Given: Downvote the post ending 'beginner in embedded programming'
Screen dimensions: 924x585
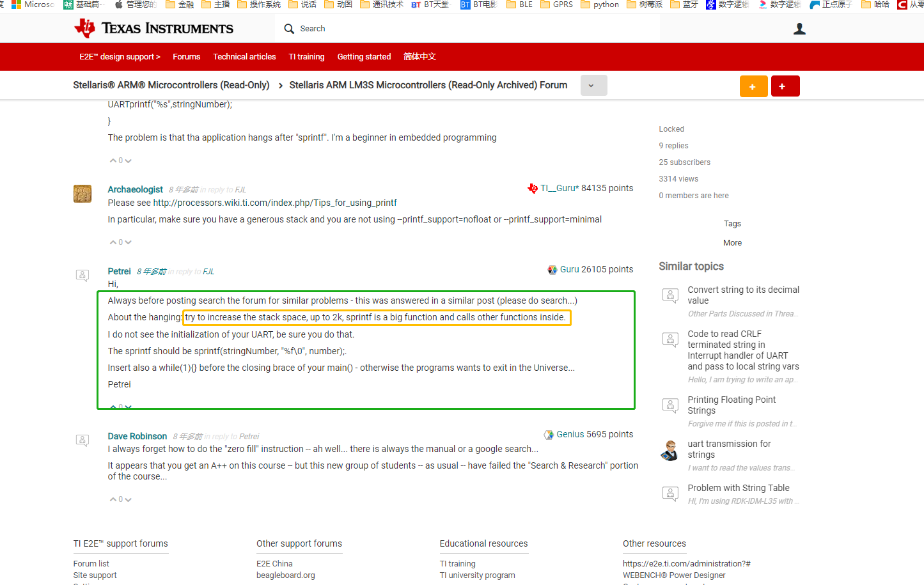Looking at the screenshot, I should pyautogui.click(x=129, y=160).
